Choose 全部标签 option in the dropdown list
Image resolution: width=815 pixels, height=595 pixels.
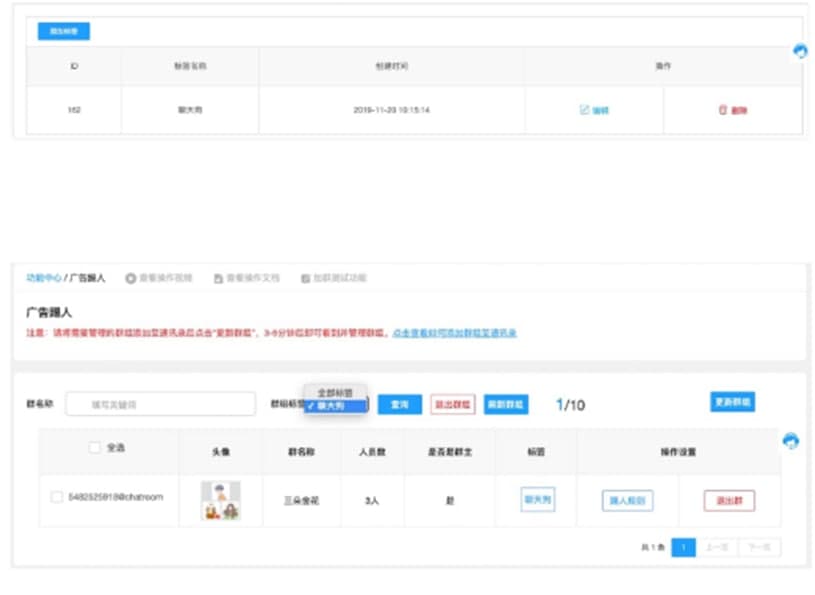[x=335, y=392]
